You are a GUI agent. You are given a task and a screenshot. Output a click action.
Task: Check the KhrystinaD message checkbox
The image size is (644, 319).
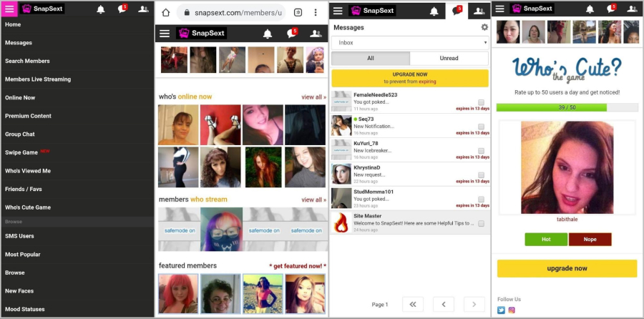pyautogui.click(x=481, y=175)
